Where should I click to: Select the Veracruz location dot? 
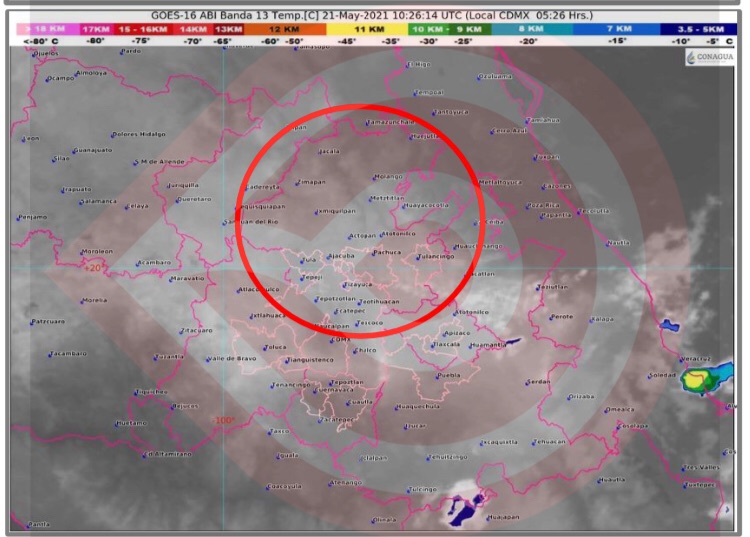[x=681, y=360]
